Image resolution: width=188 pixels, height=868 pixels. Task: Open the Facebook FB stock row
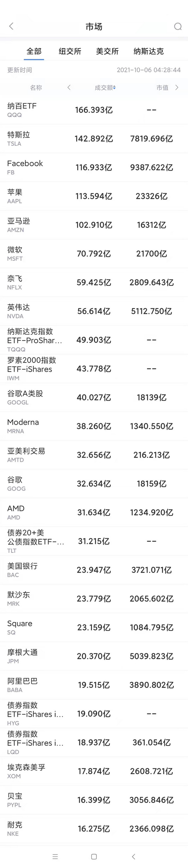coord(94,167)
